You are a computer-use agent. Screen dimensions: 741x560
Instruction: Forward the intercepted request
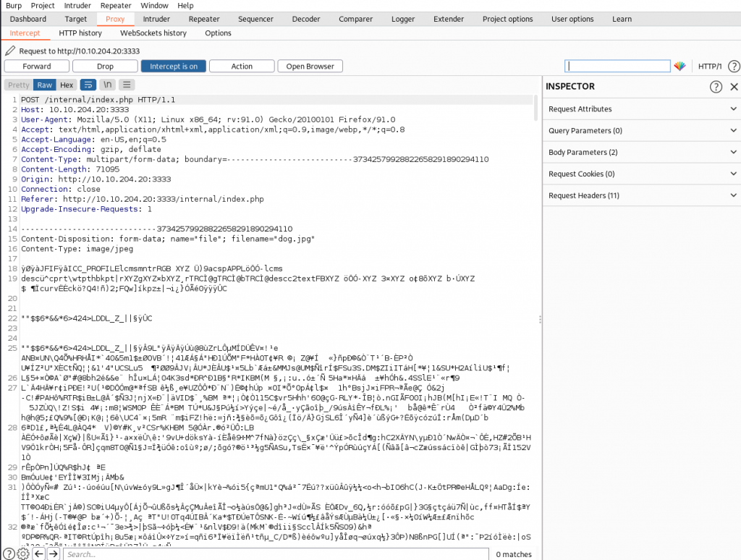point(37,67)
